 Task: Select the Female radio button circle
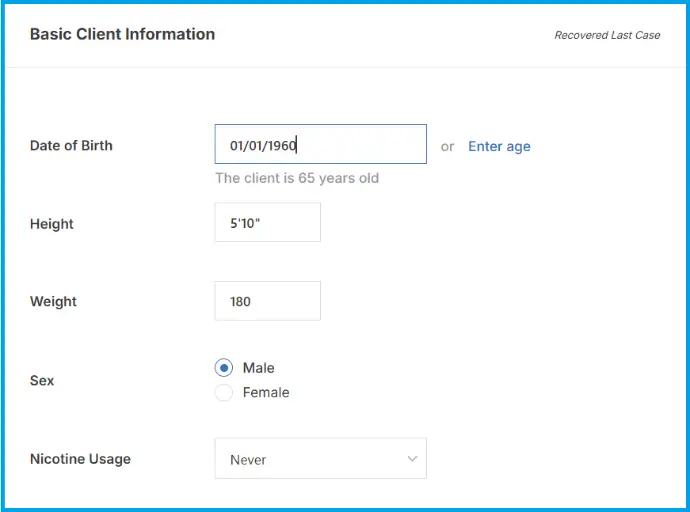[224, 392]
